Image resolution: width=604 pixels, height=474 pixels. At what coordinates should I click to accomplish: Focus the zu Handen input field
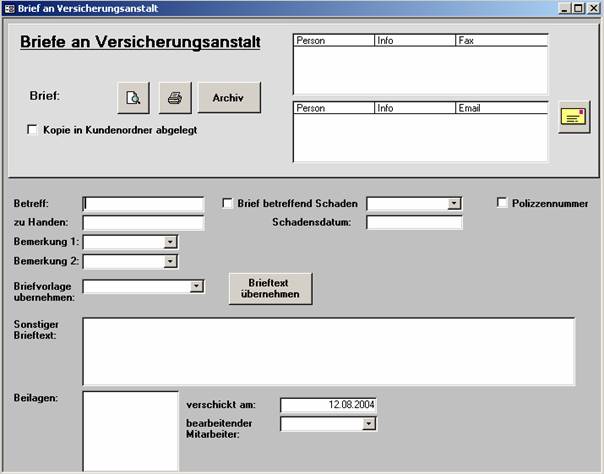point(143,223)
